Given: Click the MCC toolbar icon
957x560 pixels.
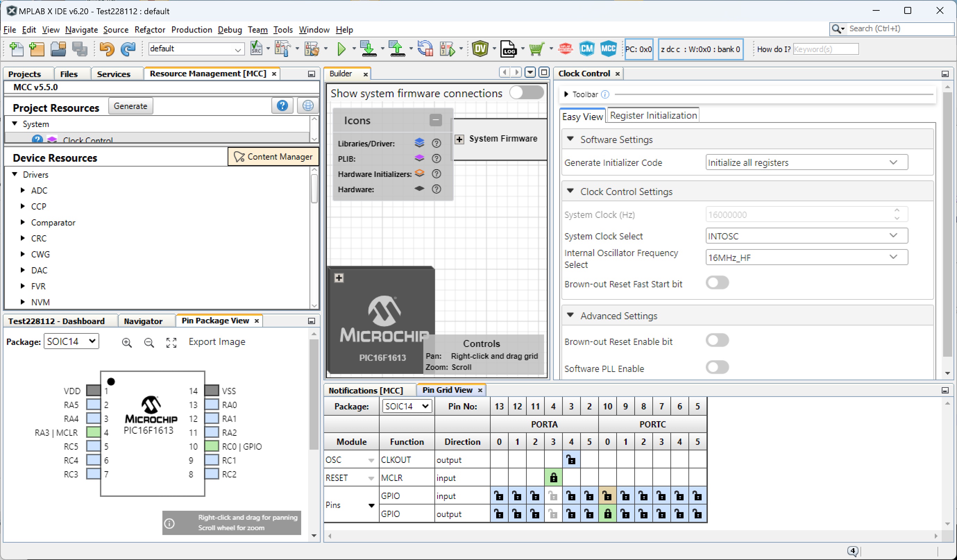Looking at the screenshot, I should point(608,49).
